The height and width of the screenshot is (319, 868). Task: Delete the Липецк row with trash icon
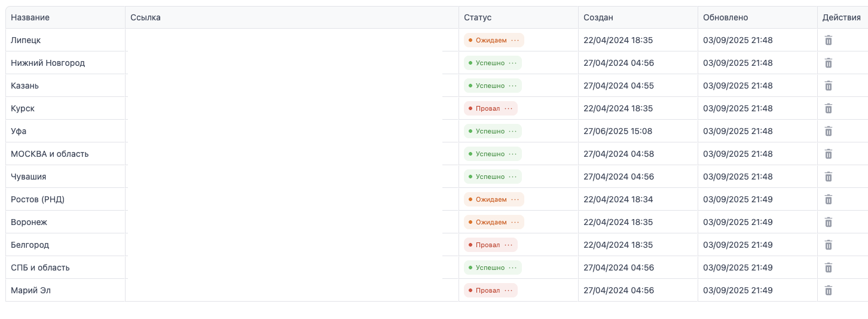pyautogui.click(x=829, y=40)
